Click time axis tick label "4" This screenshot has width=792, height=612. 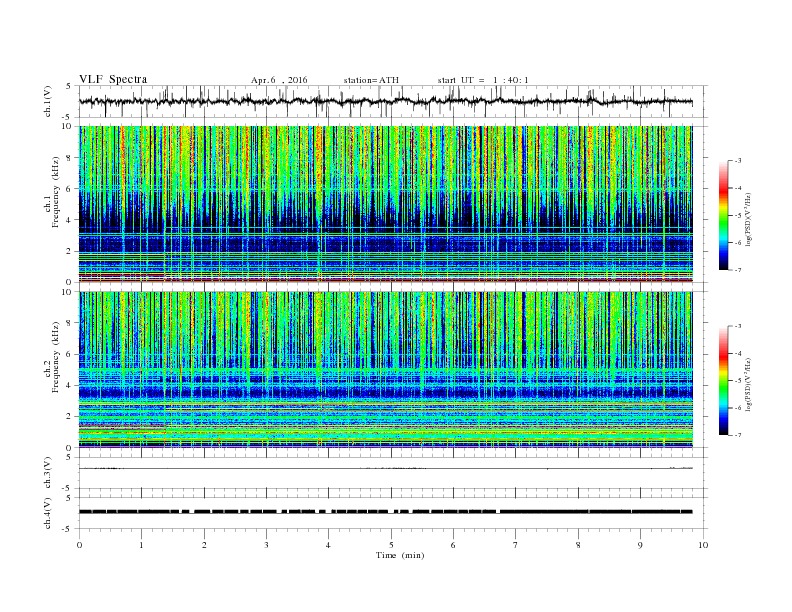point(328,545)
